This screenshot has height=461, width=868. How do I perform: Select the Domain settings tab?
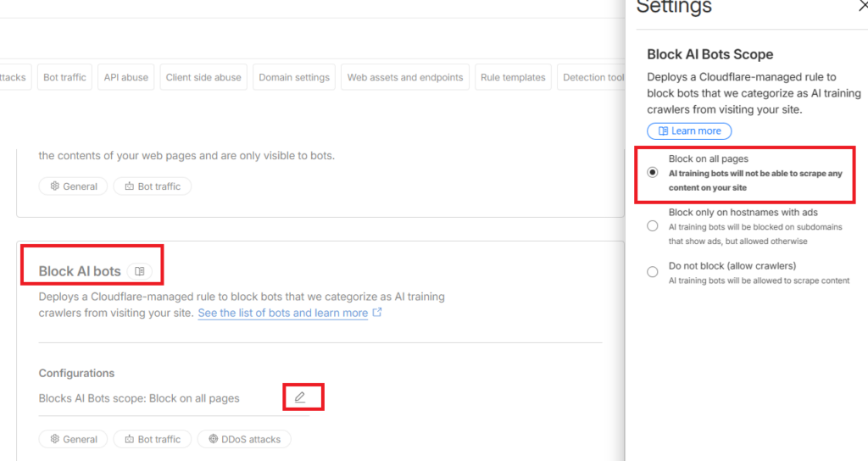click(x=294, y=77)
